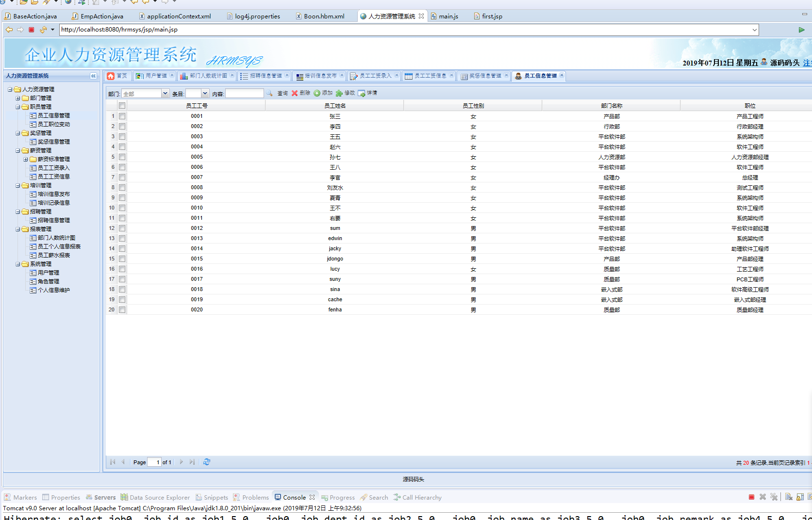Click the 员工工号 column header
Viewport: 812px width, 520px height.
tap(197, 106)
